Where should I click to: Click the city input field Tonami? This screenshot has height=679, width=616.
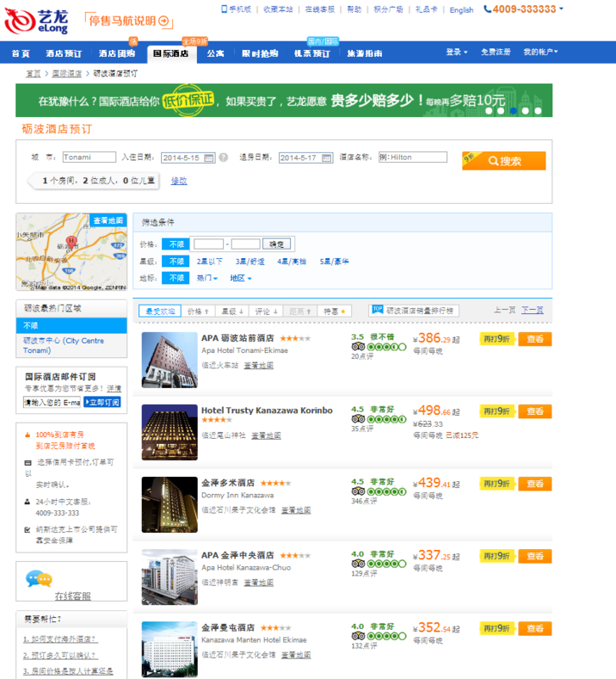click(89, 157)
